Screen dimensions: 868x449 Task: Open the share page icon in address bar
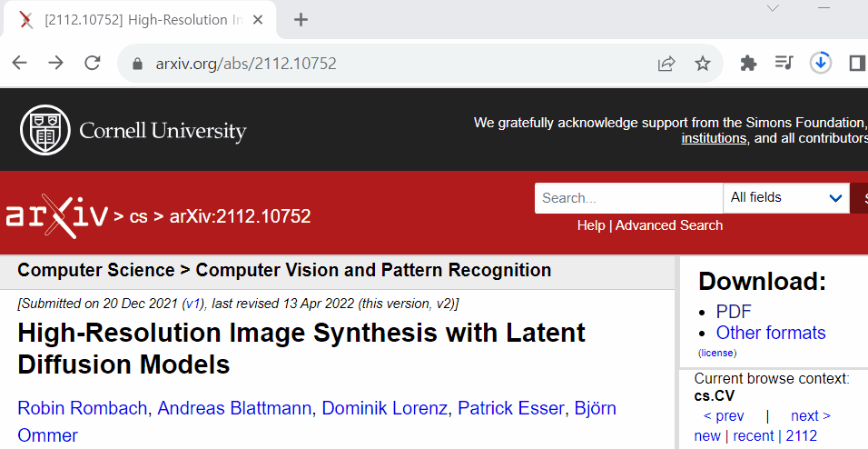pos(666,64)
